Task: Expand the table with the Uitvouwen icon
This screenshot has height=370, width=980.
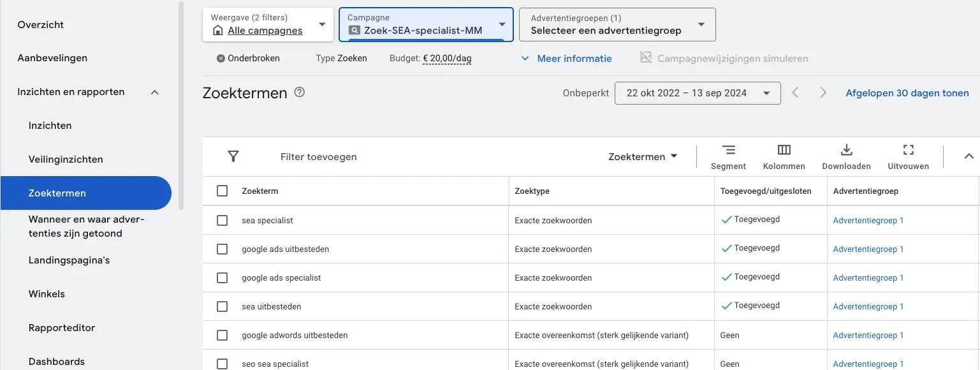Action: 907,156
